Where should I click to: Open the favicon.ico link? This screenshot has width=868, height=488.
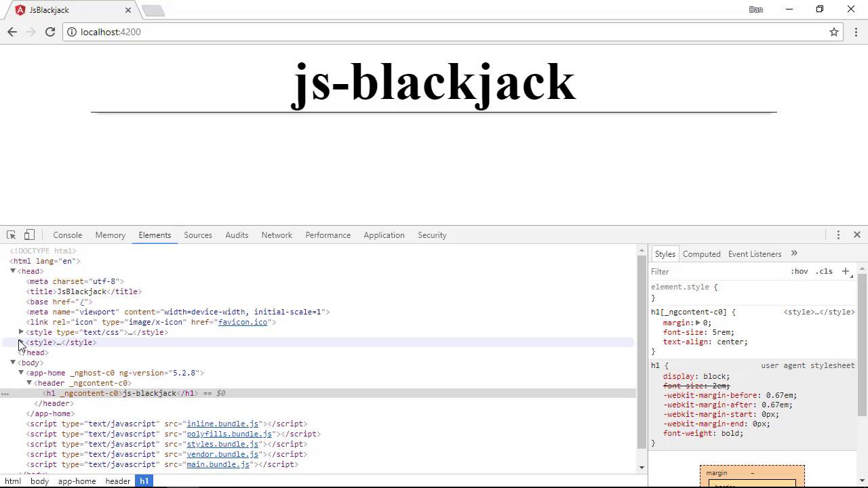point(243,322)
